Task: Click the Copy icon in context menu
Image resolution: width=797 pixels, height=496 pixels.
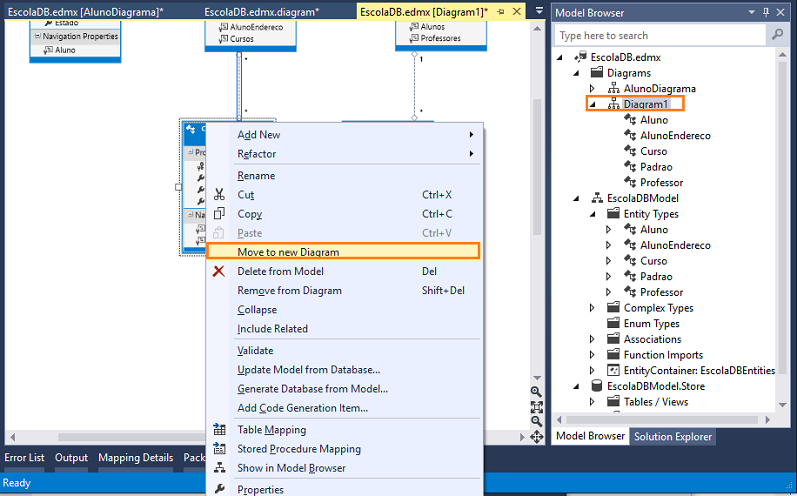Action: pos(219,214)
